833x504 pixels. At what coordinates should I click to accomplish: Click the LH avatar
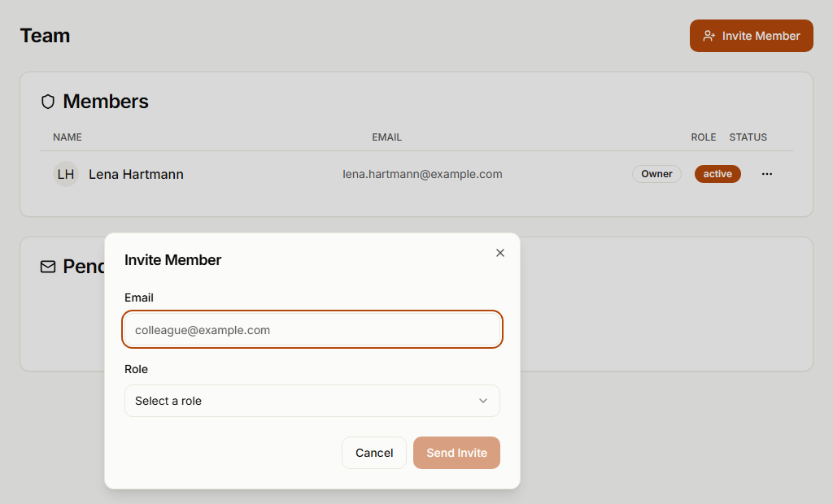point(66,174)
